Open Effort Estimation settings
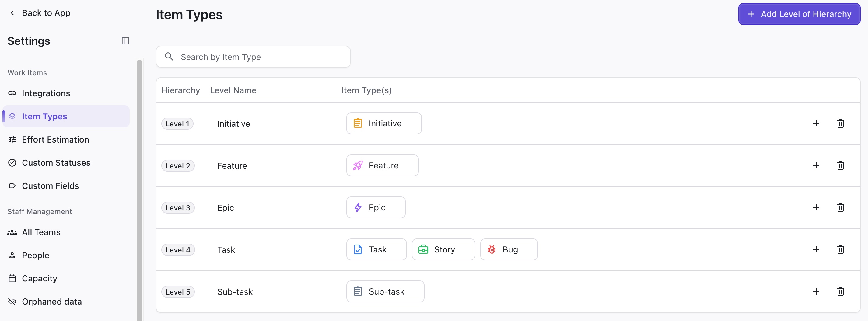The height and width of the screenshot is (321, 868). pos(66,139)
